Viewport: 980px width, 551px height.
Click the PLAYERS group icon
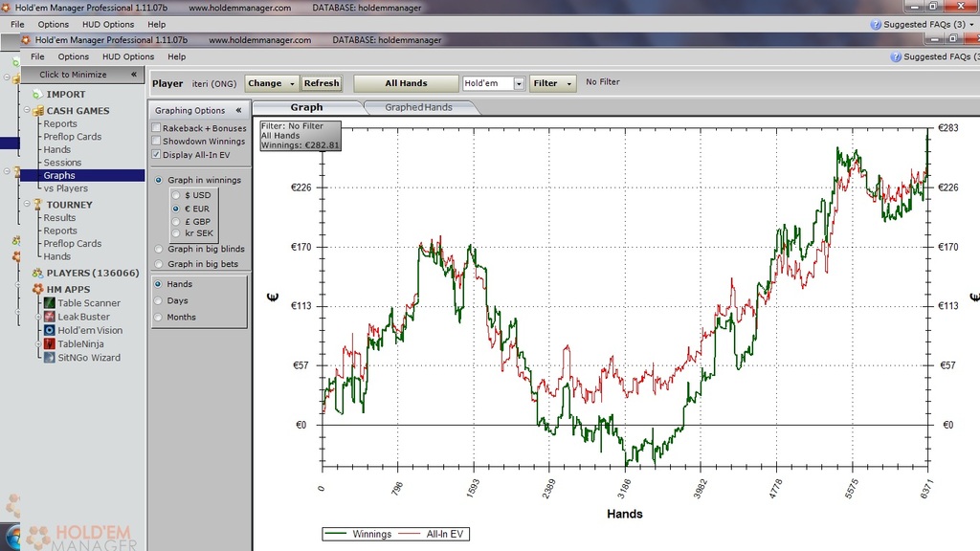[x=37, y=273]
